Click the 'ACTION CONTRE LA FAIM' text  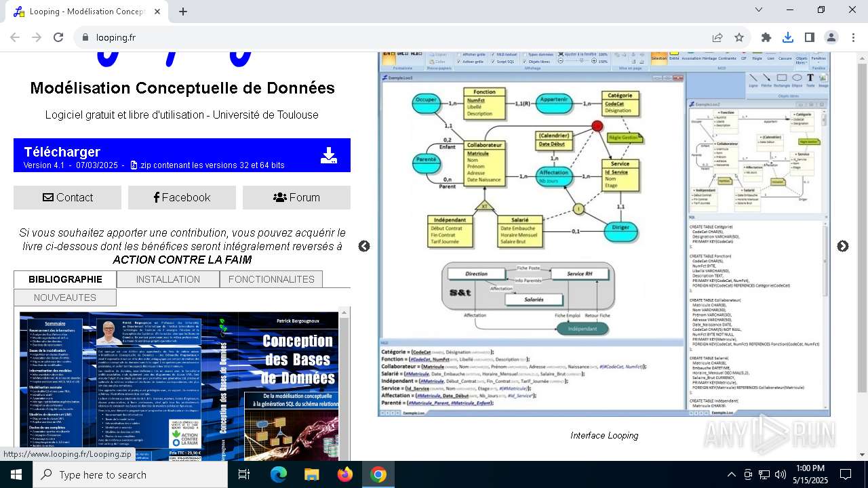(182, 260)
